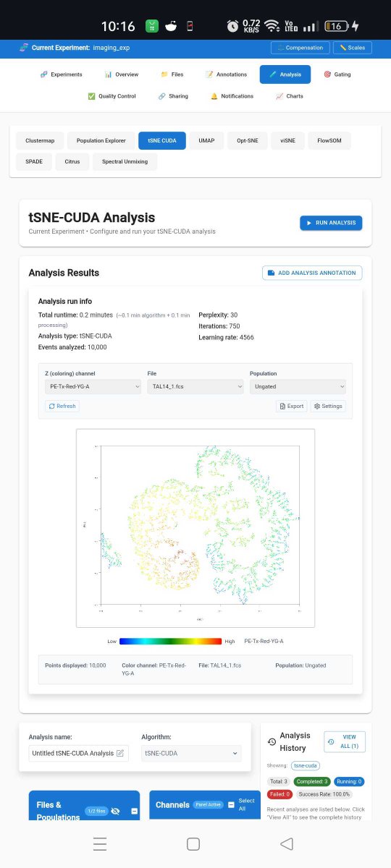Go to the Experiments tab
Screen dimensions: 391x868
[x=62, y=75]
